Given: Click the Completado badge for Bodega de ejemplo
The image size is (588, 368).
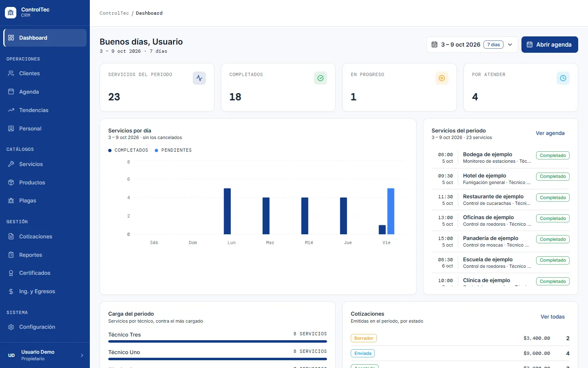Looking at the screenshot, I should (553, 155).
